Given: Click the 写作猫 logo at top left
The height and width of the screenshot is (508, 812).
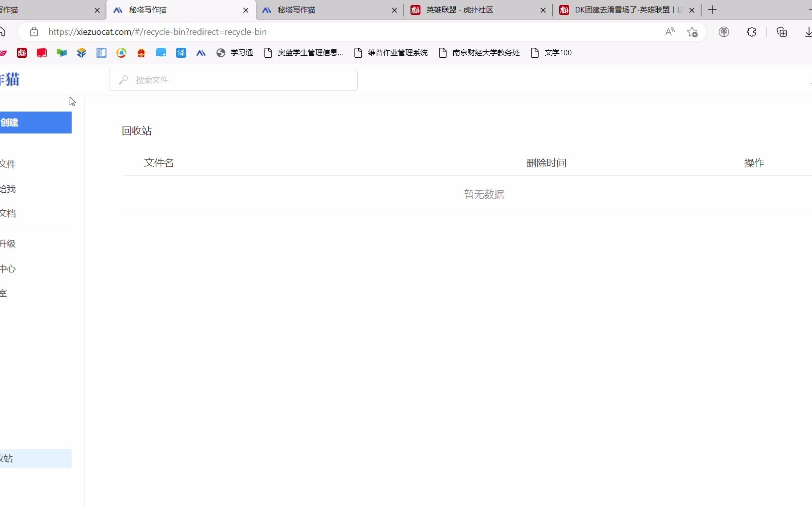Looking at the screenshot, I should click(10, 79).
